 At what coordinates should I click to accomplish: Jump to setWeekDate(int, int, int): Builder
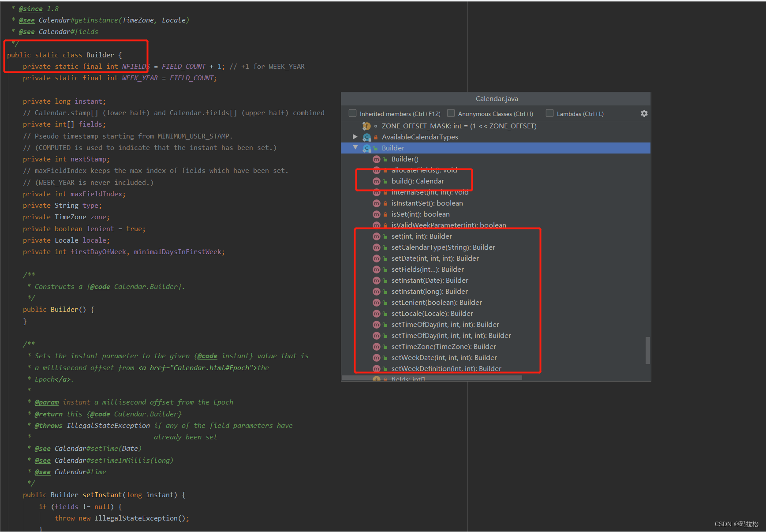(444, 358)
